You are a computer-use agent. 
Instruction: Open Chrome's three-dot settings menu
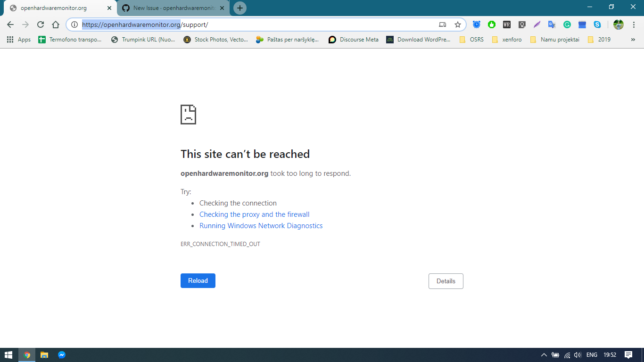tap(634, 25)
